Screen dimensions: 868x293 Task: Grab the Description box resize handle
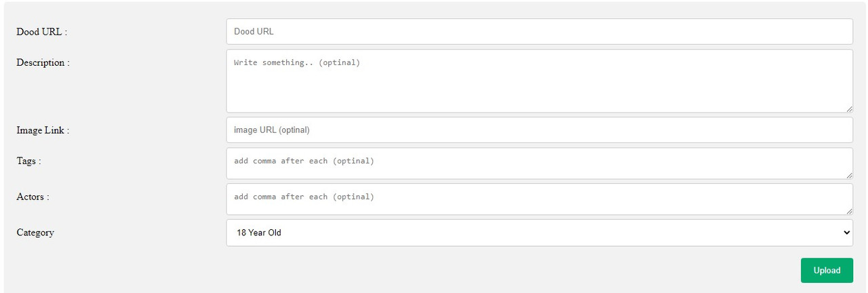pos(849,109)
